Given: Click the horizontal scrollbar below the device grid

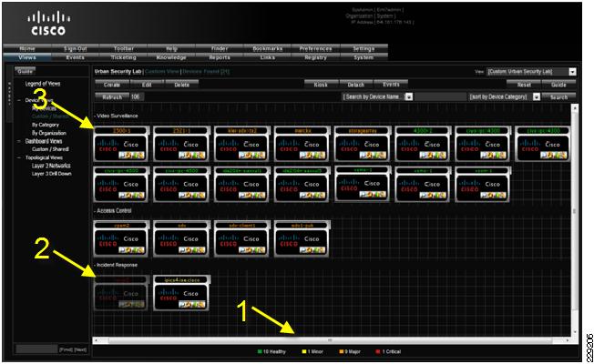Looking at the screenshot, I should (x=331, y=340).
